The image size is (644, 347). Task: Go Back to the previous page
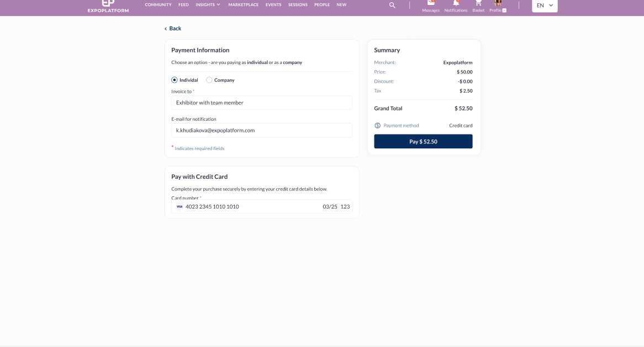(x=173, y=28)
